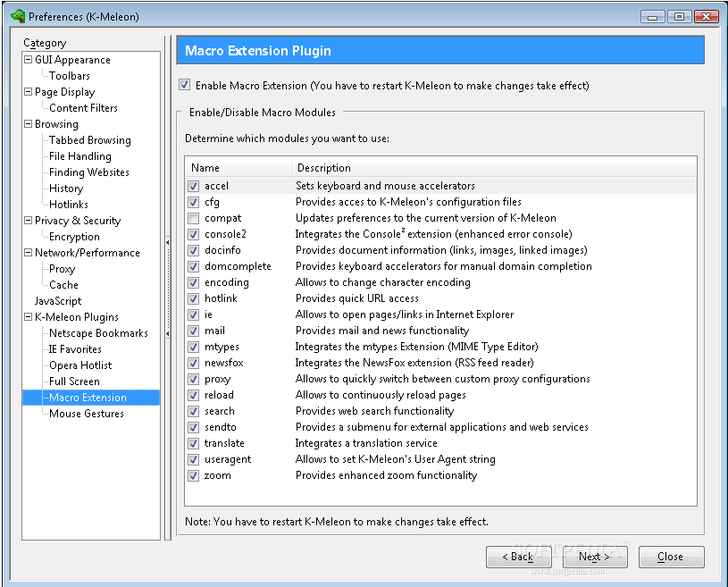The height and width of the screenshot is (587, 728).
Task: Collapse the Privacy & Security tree node
Action: 29,220
